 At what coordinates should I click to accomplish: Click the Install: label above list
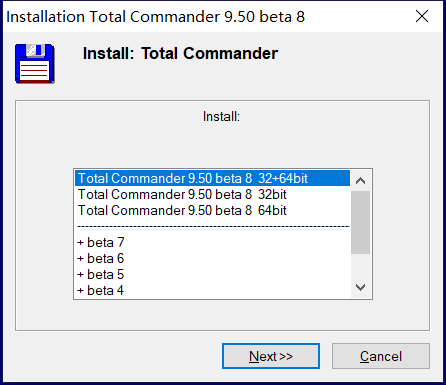[221, 117]
